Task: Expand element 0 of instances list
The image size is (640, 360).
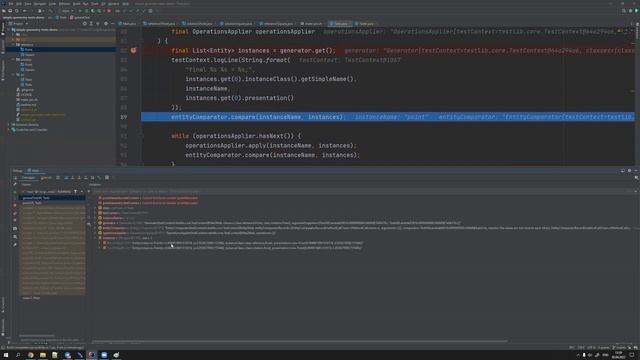Action: click(100, 243)
